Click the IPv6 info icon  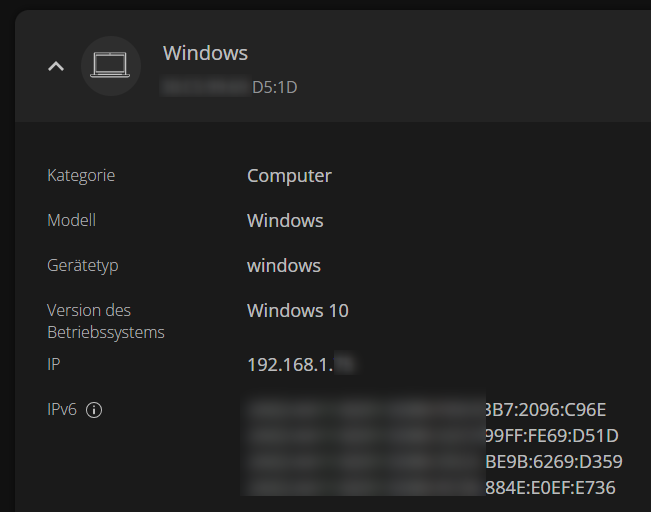point(94,410)
